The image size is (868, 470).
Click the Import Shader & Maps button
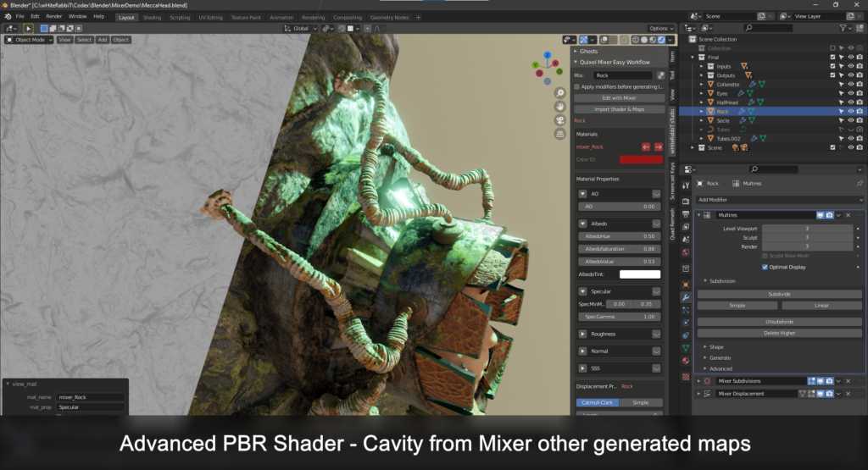click(x=619, y=109)
